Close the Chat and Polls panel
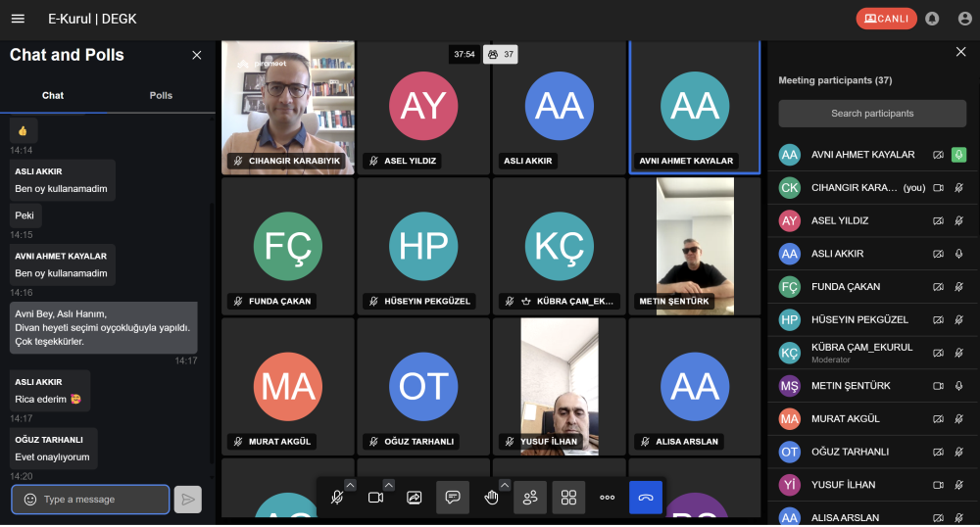Image resolution: width=980 pixels, height=527 pixels. [197, 56]
